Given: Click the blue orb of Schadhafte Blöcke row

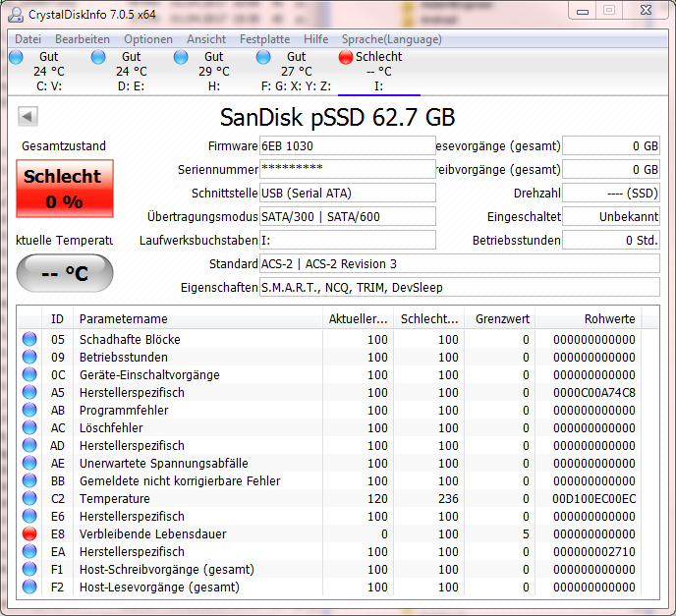Looking at the screenshot, I should click(29, 339).
